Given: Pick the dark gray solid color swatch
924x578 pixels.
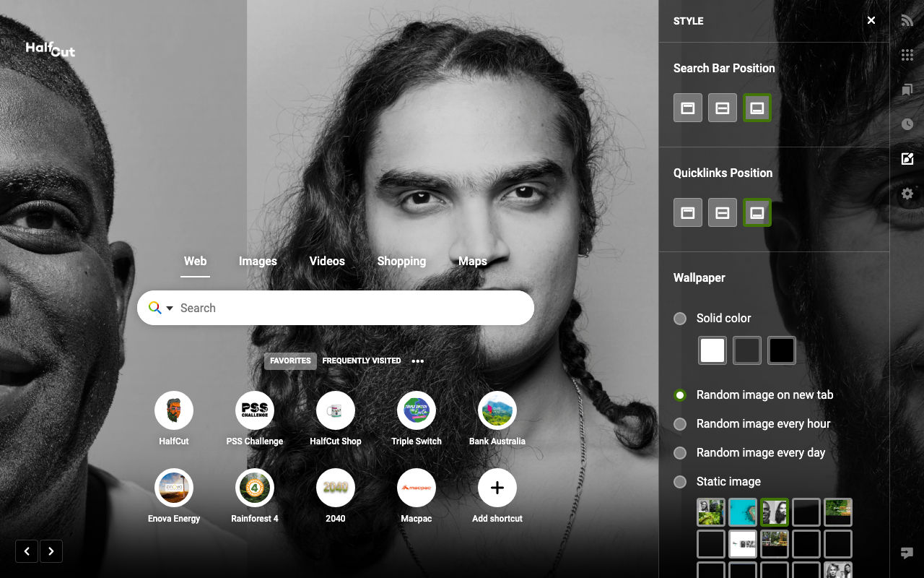Looking at the screenshot, I should pyautogui.click(x=747, y=350).
